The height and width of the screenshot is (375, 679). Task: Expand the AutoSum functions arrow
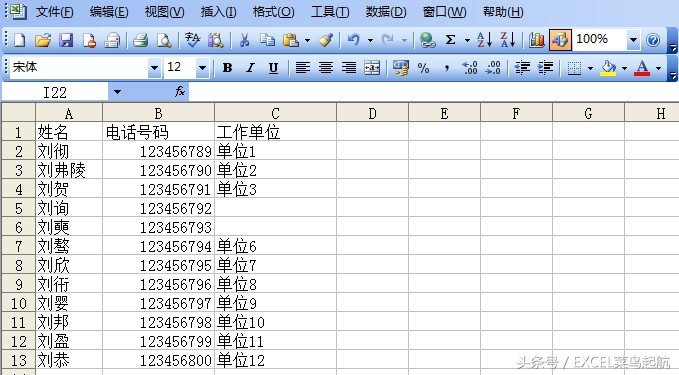(467, 41)
